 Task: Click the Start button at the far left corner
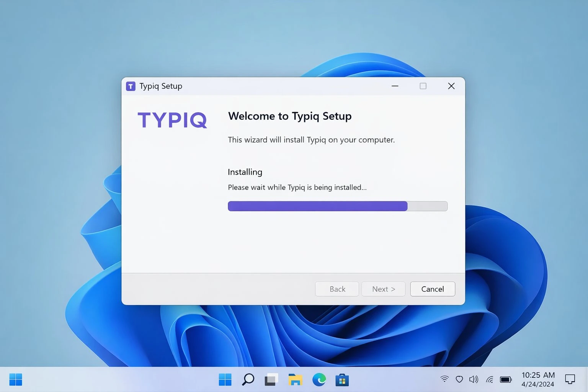(x=15, y=379)
